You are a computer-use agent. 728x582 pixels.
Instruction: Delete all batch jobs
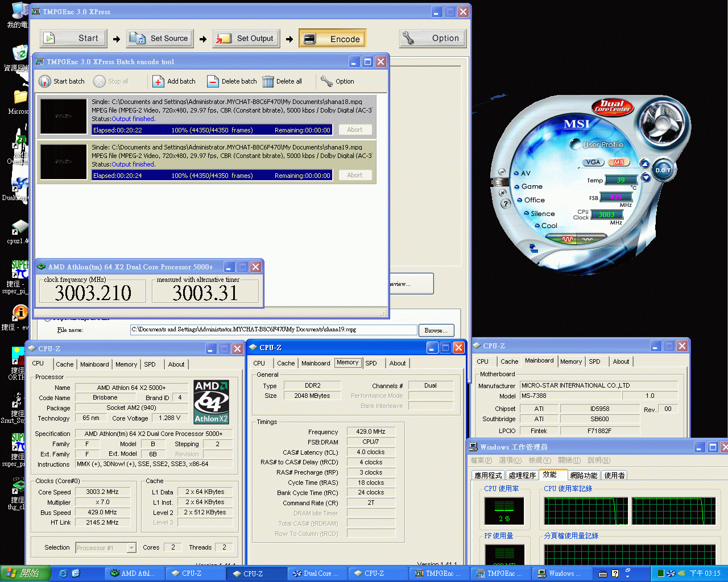(283, 81)
